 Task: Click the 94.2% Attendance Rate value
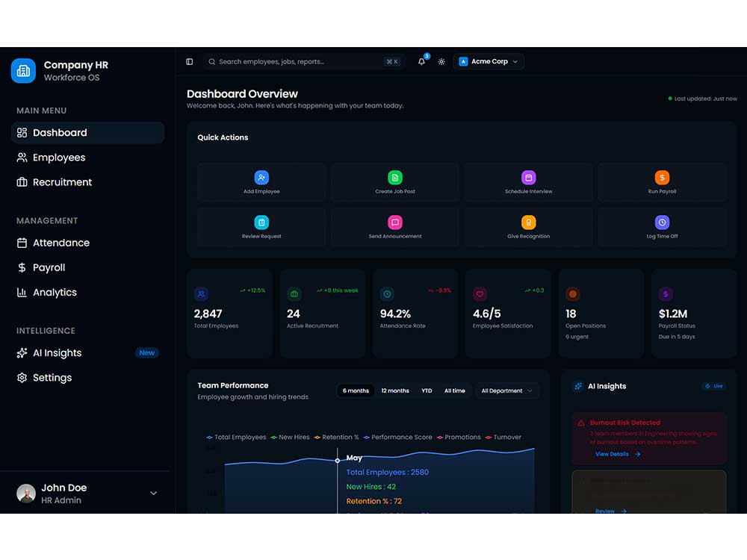click(x=395, y=314)
